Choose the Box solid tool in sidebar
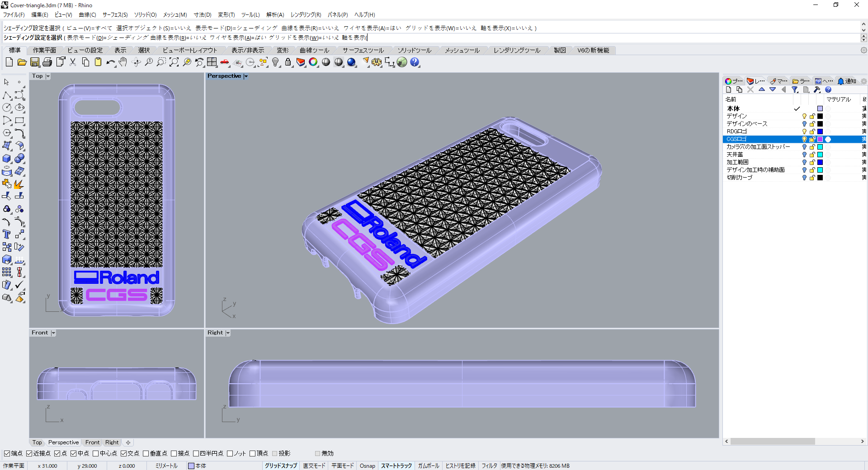The width and height of the screenshot is (868, 470). 7,159
